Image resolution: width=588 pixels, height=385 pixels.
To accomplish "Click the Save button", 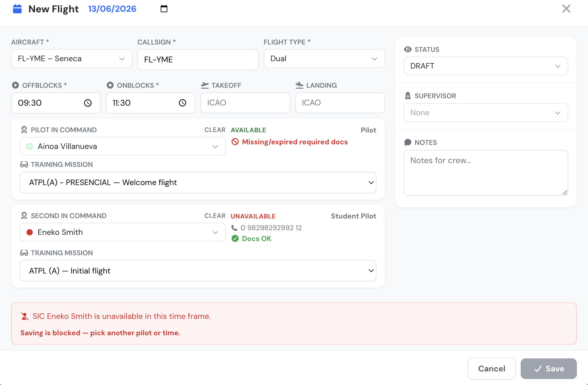I will (549, 369).
